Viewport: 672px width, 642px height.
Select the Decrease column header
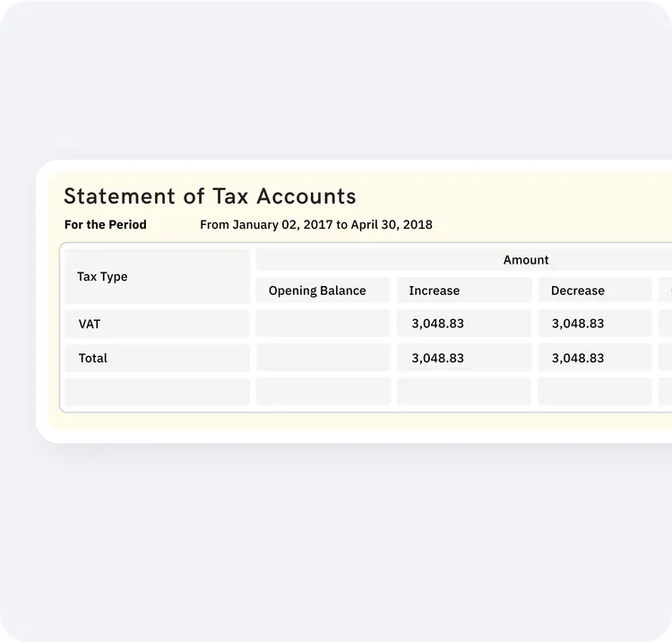578,291
